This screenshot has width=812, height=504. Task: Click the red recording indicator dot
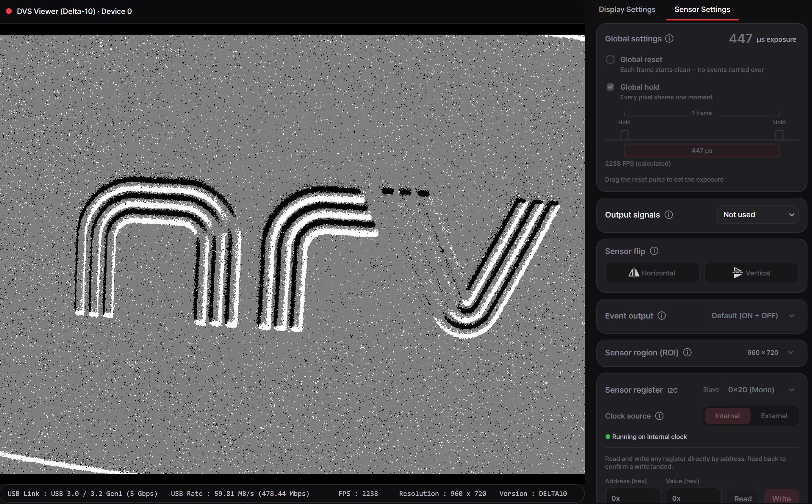[9, 11]
